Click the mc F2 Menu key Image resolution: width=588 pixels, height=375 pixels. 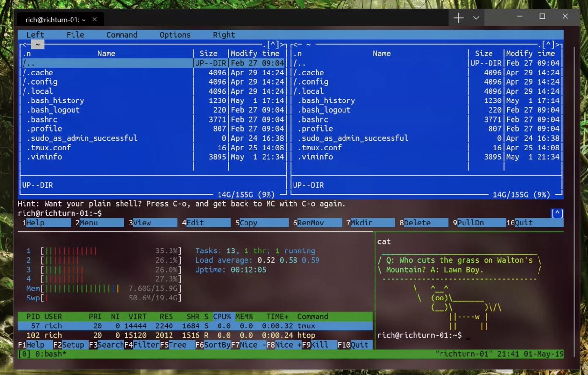click(x=99, y=223)
